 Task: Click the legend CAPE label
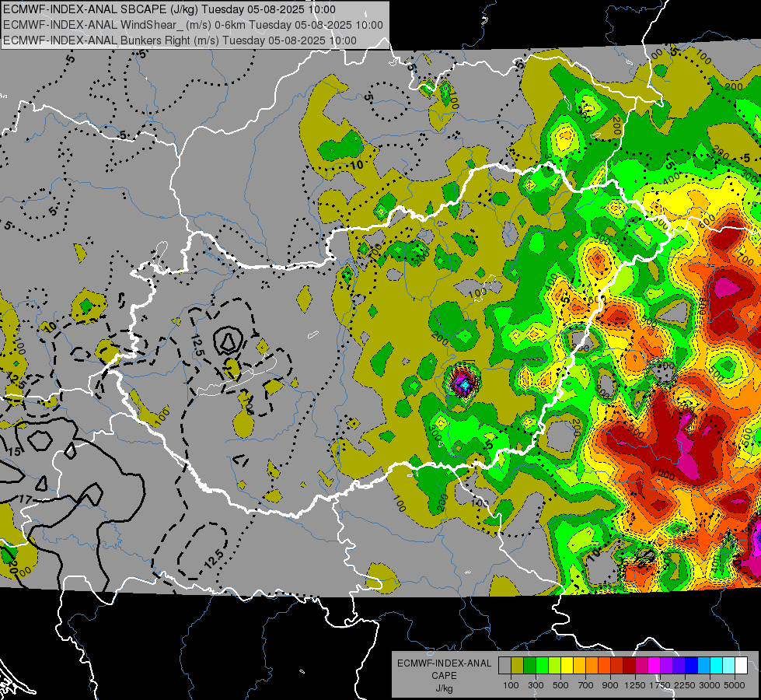[444, 676]
